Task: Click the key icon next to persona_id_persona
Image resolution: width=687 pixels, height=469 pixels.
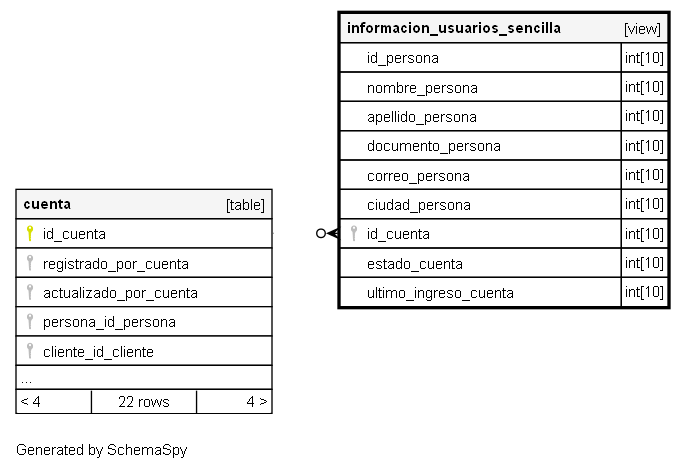Action: click(x=30, y=322)
